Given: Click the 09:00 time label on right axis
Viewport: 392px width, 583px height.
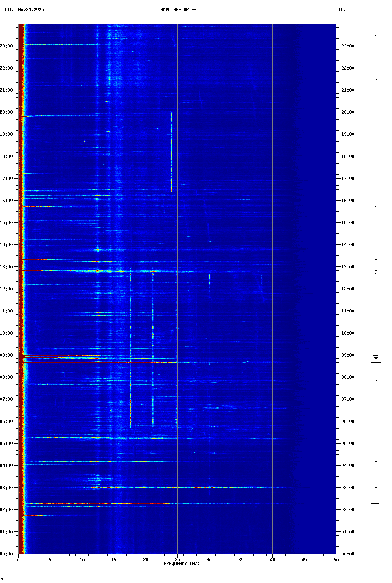Looking at the screenshot, I should click(x=348, y=355).
